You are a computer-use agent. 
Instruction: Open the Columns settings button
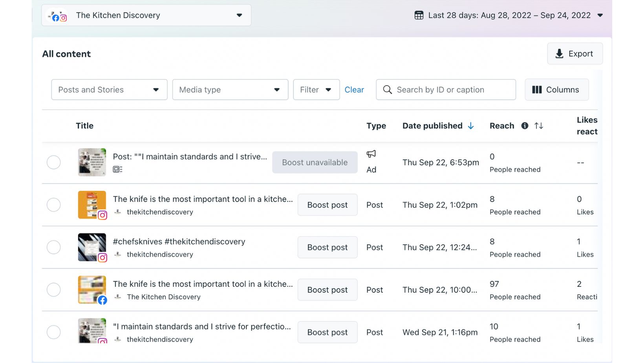(556, 90)
